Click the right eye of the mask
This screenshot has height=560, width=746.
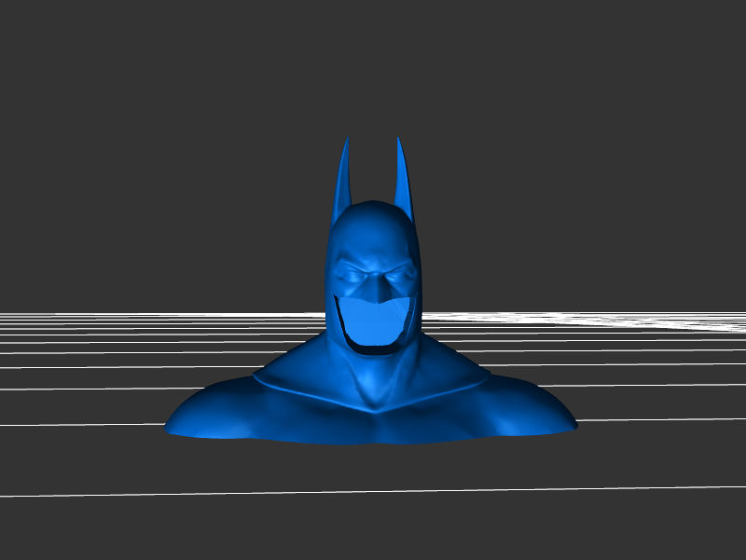(398, 276)
